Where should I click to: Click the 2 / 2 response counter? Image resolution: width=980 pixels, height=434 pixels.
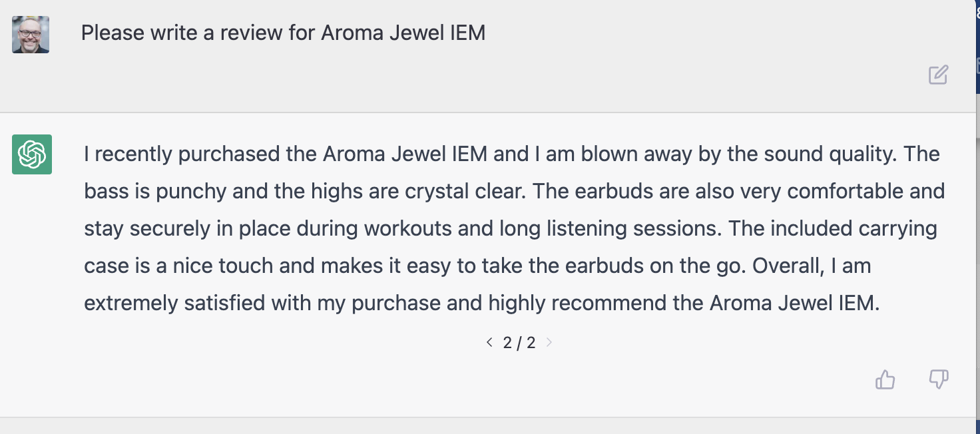tap(519, 343)
